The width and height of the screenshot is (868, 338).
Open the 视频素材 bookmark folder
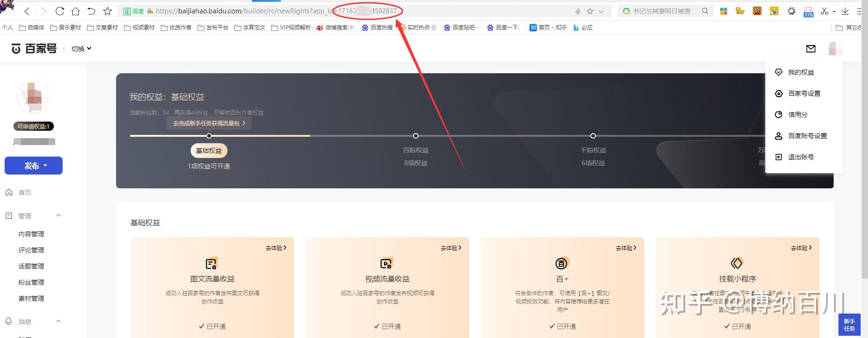139,28
